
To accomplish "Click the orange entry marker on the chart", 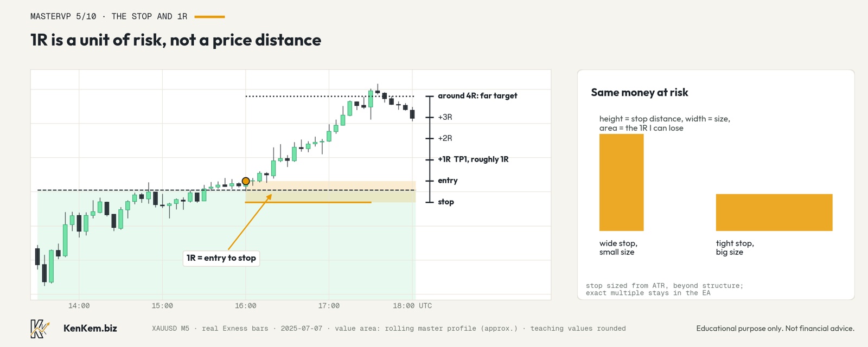I will [246, 181].
